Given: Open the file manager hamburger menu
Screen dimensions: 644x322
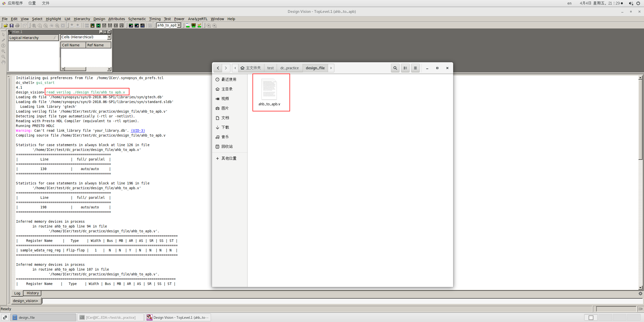Looking at the screenshot, I should pyautogui.click(x=415, y=68).
